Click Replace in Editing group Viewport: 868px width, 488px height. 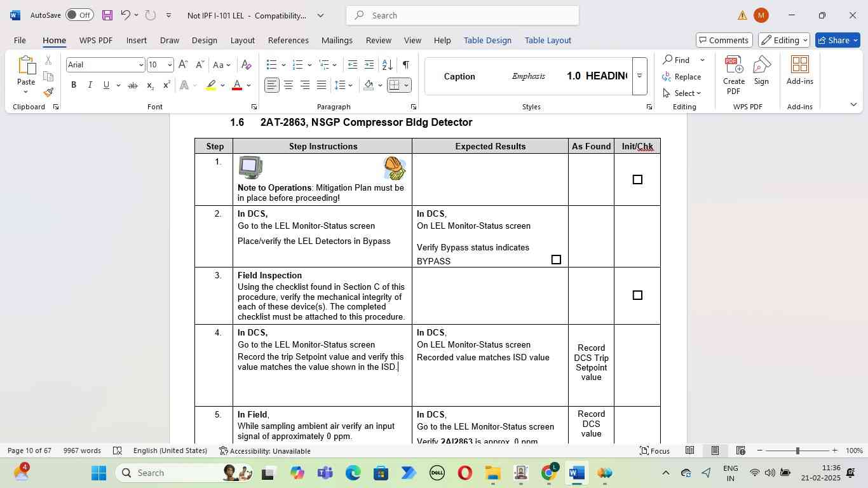point(682,76)
